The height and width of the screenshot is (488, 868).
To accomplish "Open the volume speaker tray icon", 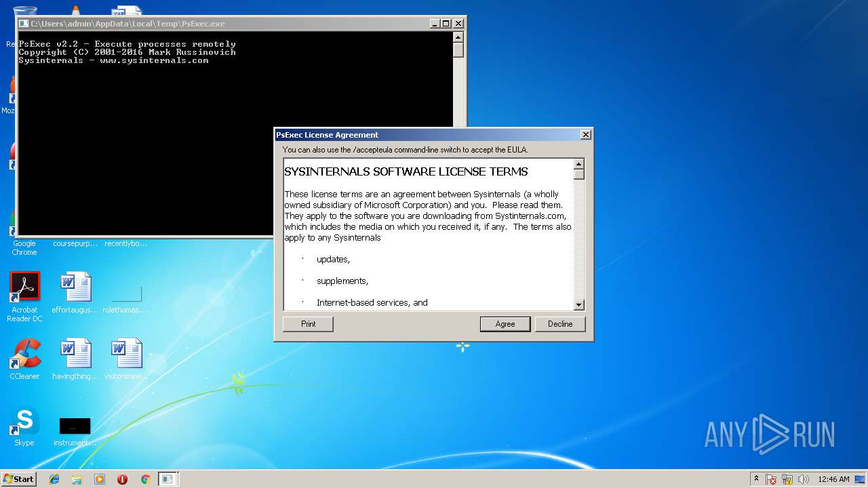I will (804, 479).
